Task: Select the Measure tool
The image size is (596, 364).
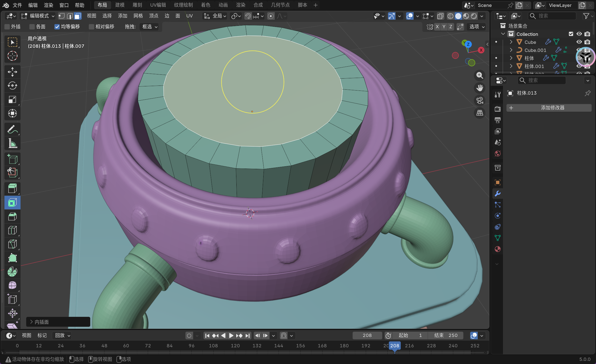Action: [12, 143]
